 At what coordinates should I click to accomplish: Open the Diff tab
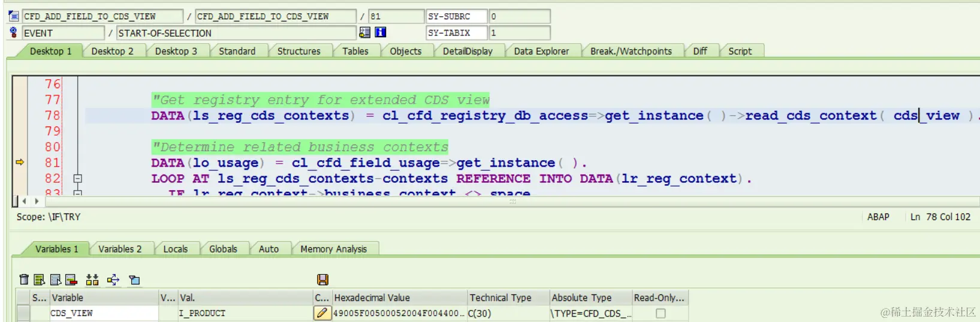(x=699, y=51)
